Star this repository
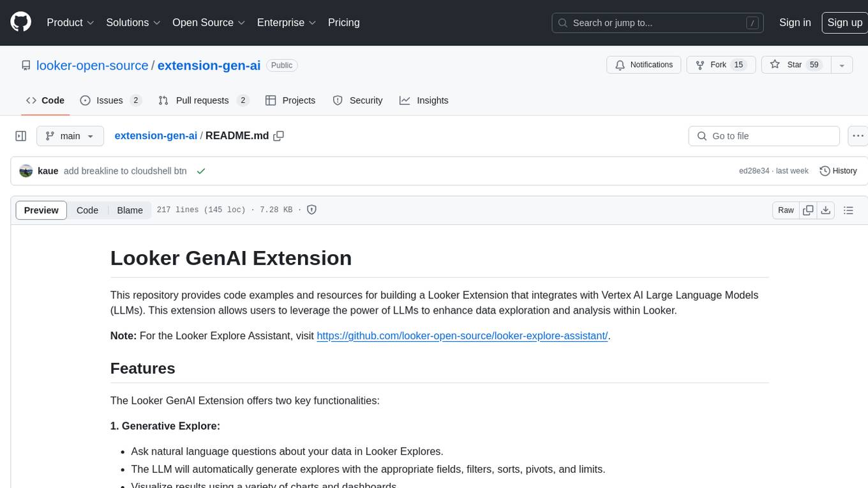Screen dimensions: 868x488 click(795, 65)
